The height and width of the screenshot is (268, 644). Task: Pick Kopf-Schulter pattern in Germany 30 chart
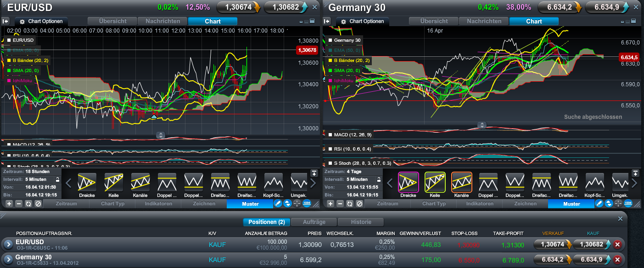[594, 182]
